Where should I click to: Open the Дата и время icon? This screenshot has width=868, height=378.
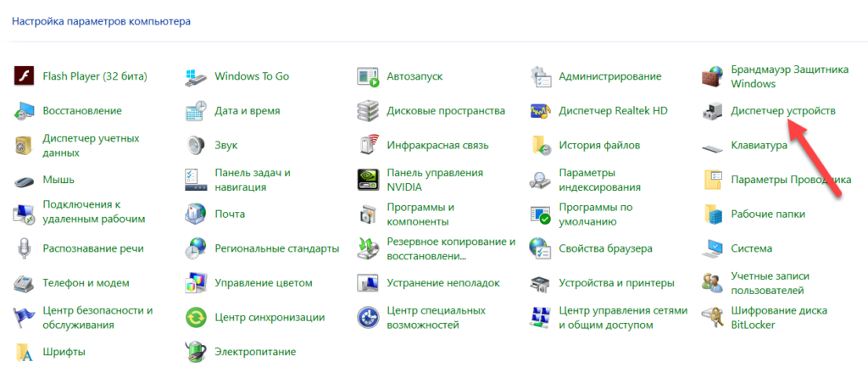[x=194, y=111]
